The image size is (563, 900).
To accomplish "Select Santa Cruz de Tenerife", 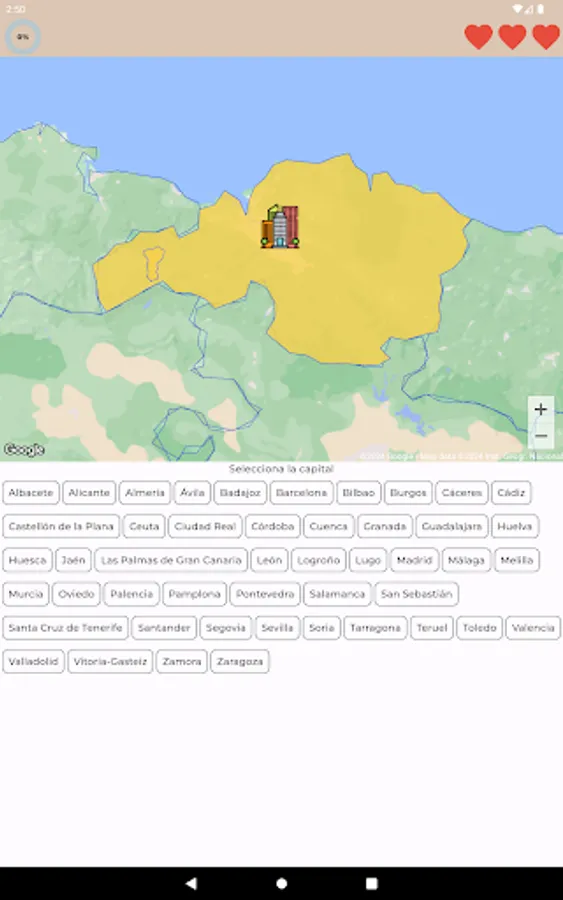I will [65, 628].
